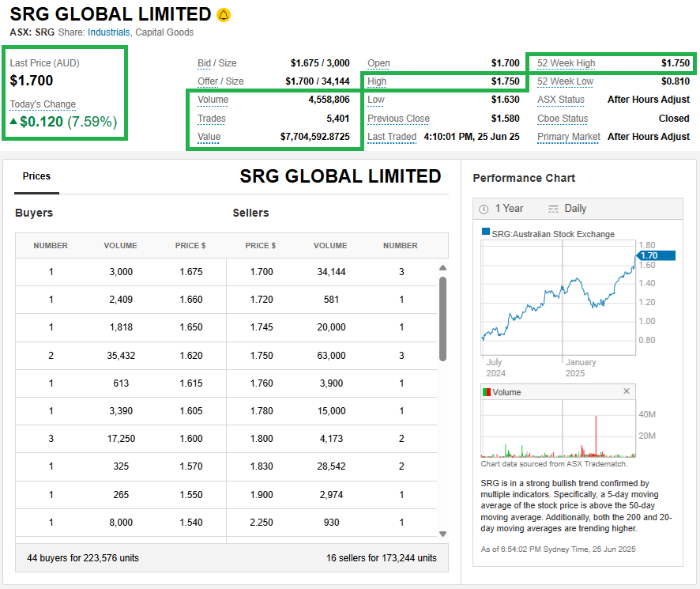700x589 pixels.
Task: Select the Prices tab
Action: 36,176
